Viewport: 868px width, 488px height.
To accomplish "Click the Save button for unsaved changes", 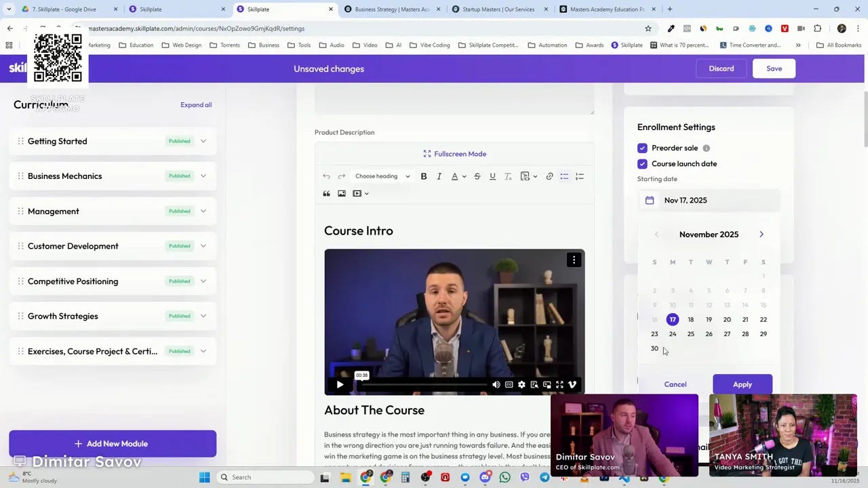I will coord(774,68).
